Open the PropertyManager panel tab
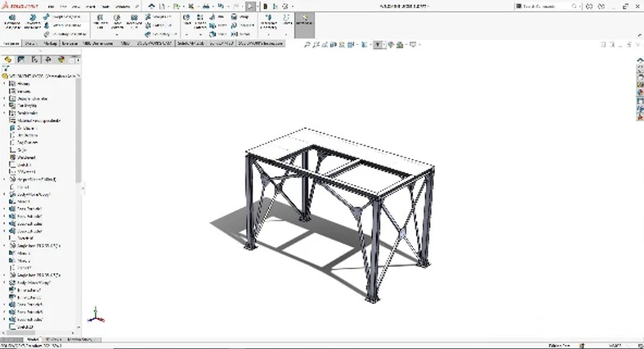The height and width of the screenshot is (349, 644). (21, 60)
